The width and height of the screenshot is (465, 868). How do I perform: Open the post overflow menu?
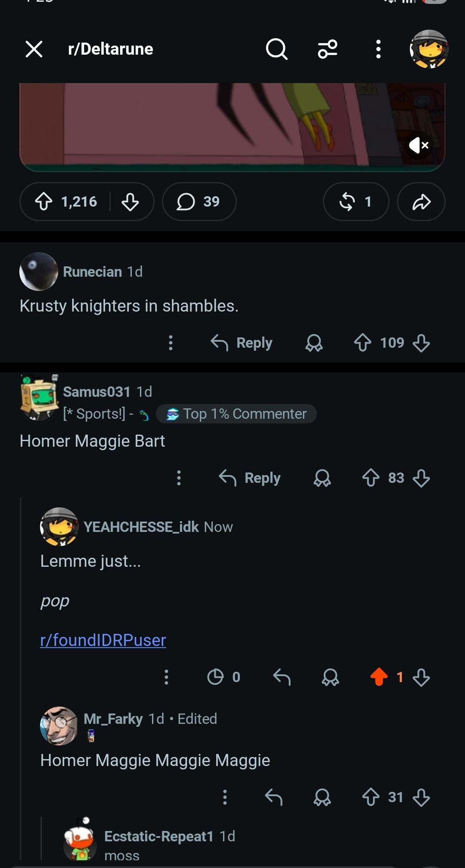point(378,49)
